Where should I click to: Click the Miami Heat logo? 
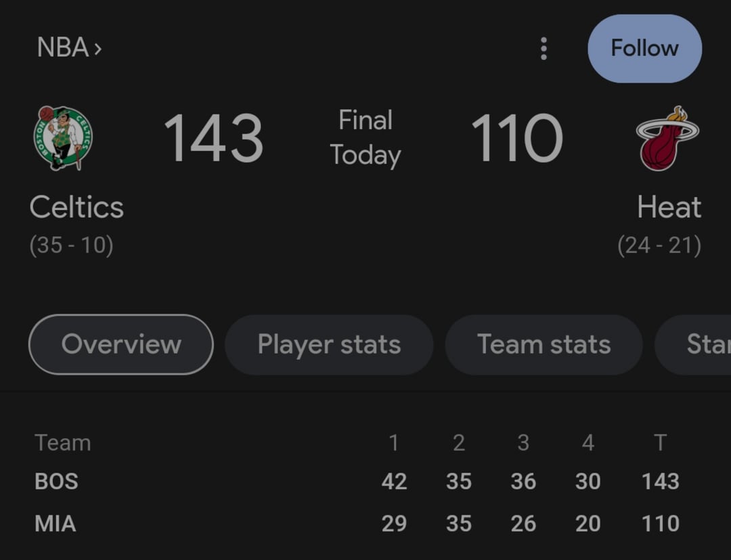[x=667, y=138]
